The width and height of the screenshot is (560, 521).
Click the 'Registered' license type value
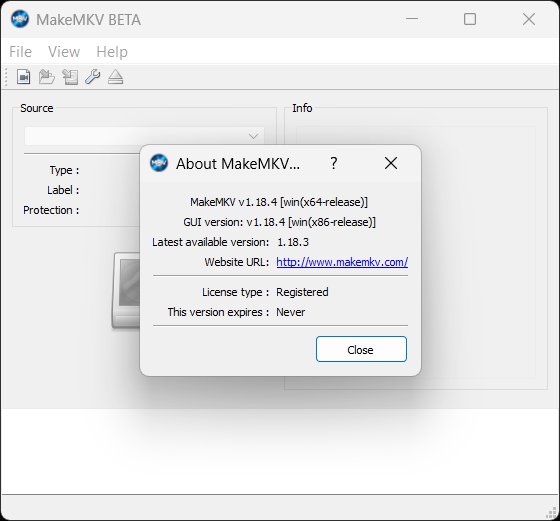pos(302,292)
